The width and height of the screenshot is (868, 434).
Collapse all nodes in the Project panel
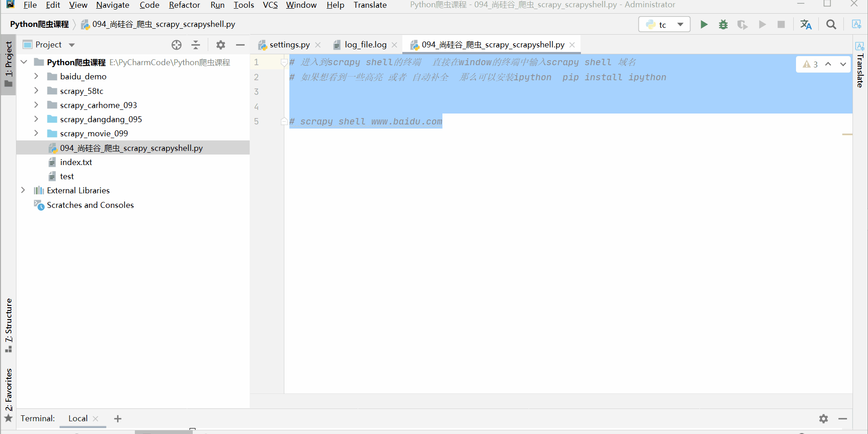coord(195,45)
